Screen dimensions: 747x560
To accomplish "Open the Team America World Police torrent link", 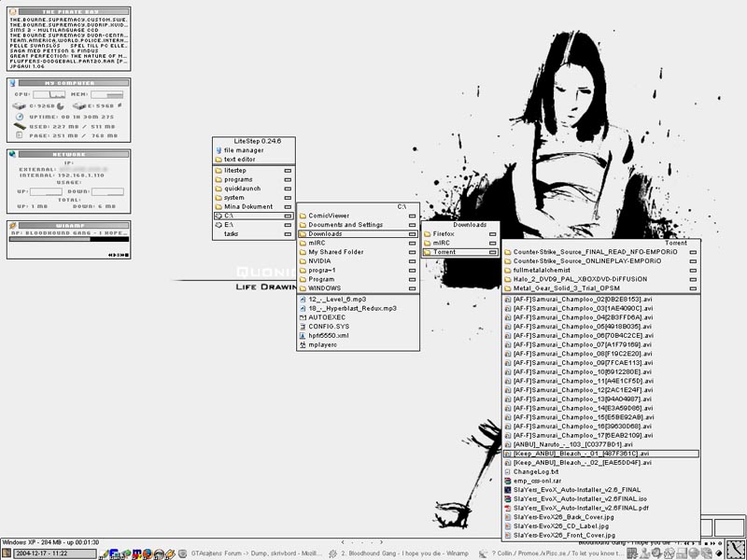I will pyautogui.click(x=69, y=40).
